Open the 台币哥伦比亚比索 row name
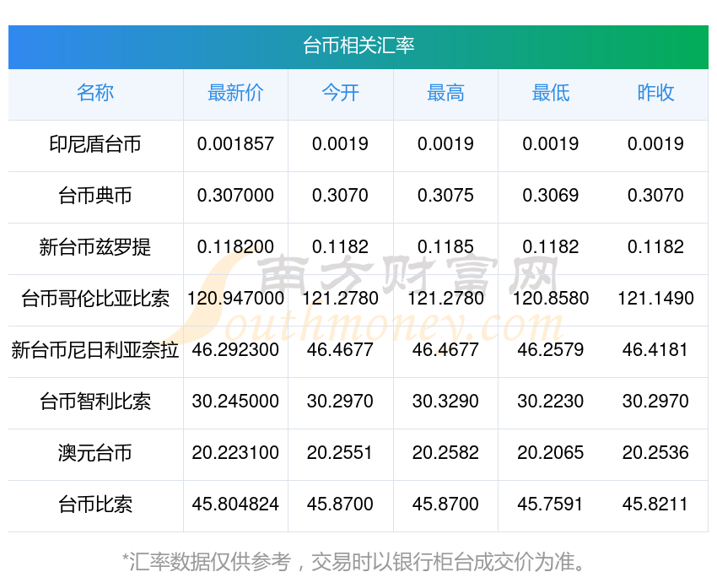 [x=95, y=299]
